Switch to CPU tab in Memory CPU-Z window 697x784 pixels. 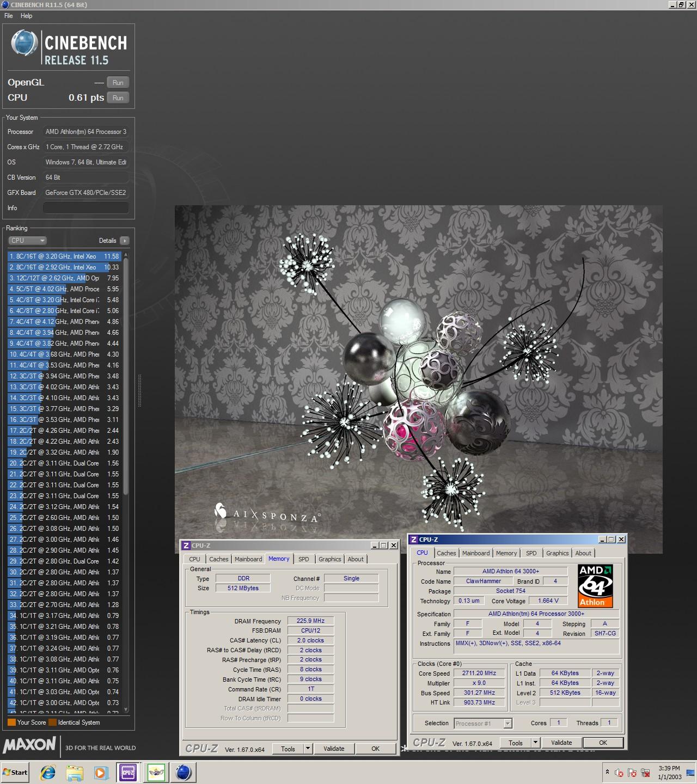point(194,559)
